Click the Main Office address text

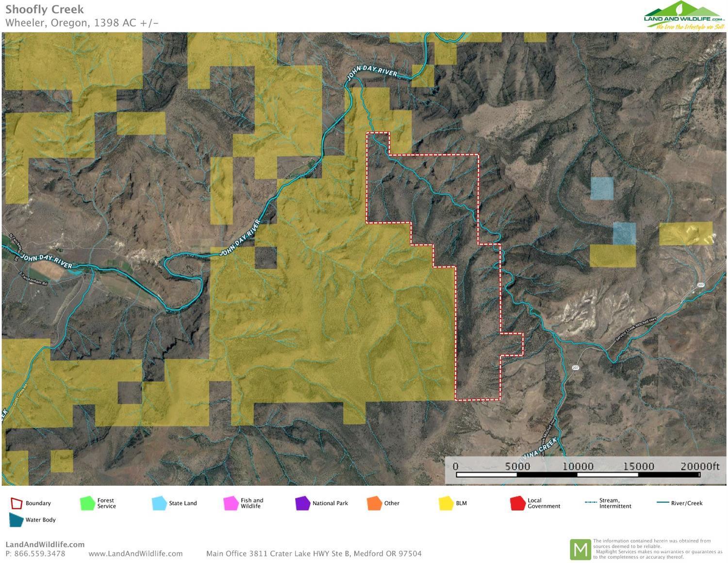click(314, 554)
